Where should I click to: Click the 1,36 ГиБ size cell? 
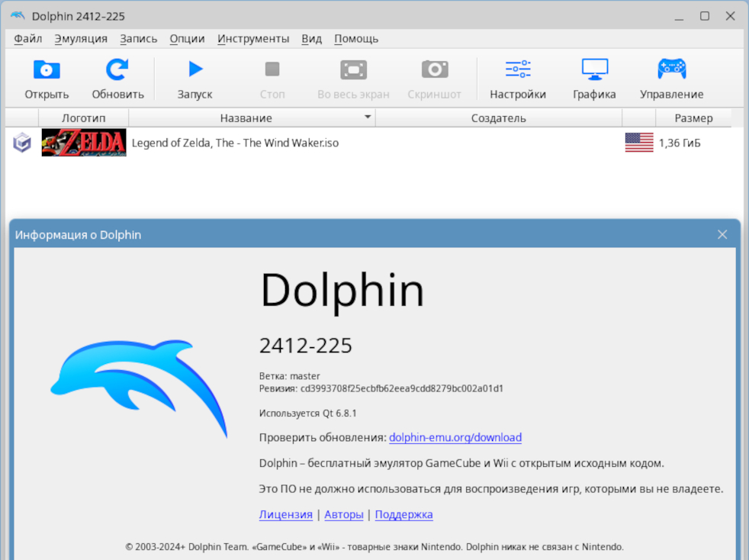(680, 143)
